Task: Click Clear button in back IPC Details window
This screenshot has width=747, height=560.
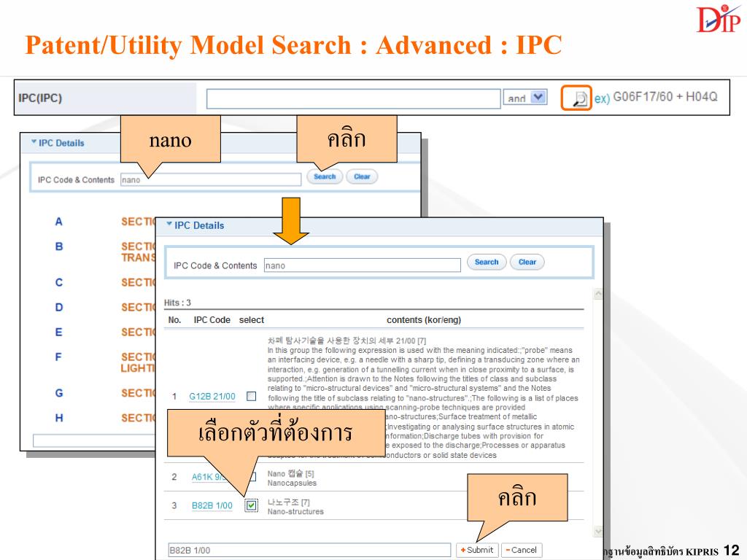Action: pos(362,176)
